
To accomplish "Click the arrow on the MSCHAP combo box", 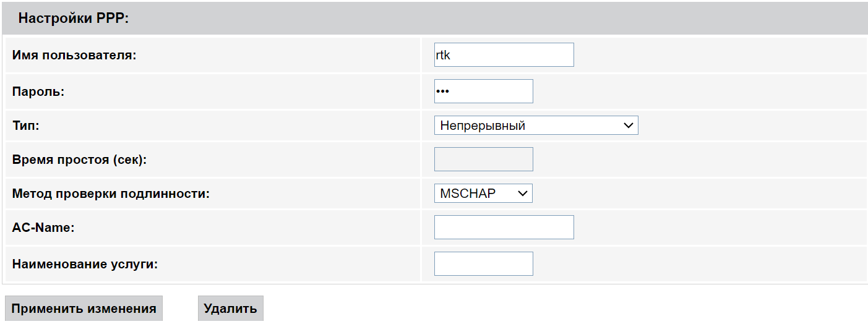I will click(x=523, y=194).
